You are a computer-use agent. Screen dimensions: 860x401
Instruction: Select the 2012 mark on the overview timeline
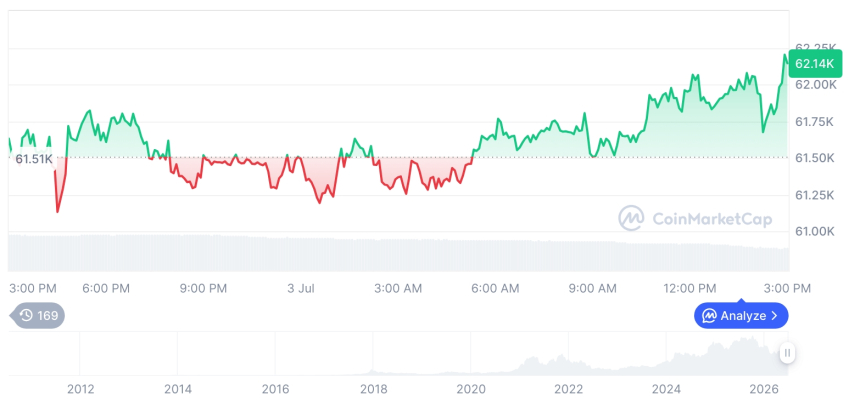(81, 389)
